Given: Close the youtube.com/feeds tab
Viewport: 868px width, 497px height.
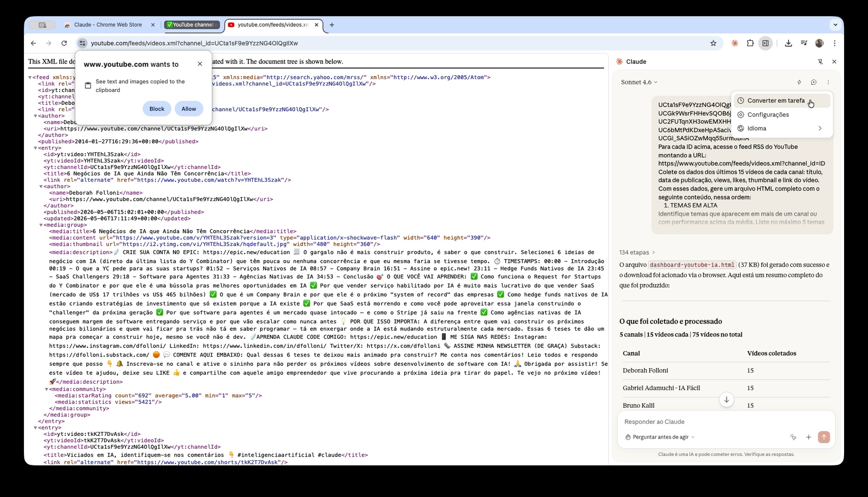Looking at the screenshot, I should 316,25.
